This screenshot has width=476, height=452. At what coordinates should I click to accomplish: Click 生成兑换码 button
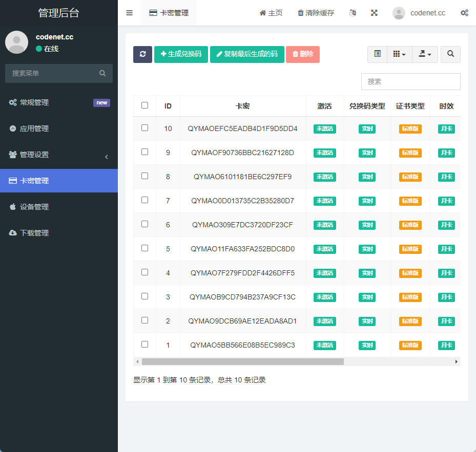(x=181, y=54)
